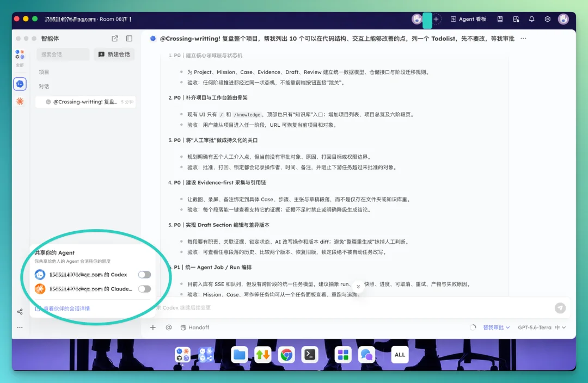
Task: Click the message input field
Action: (x=352, y=308)
